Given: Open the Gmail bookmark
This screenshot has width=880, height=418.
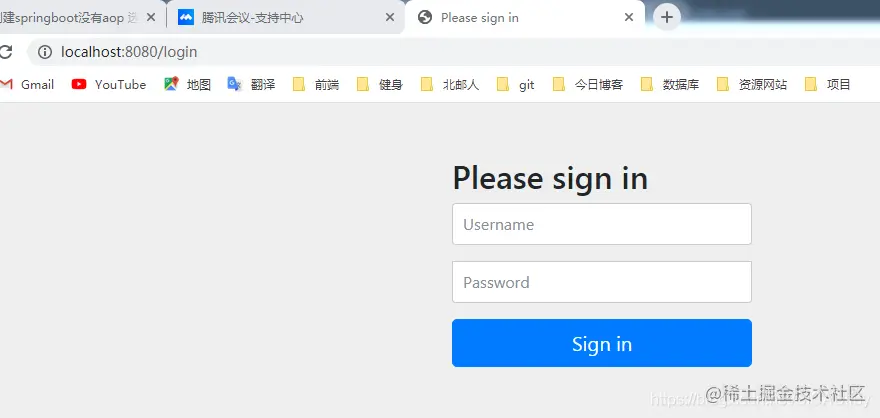Looking at the screenshot, I should pos(27,85).
